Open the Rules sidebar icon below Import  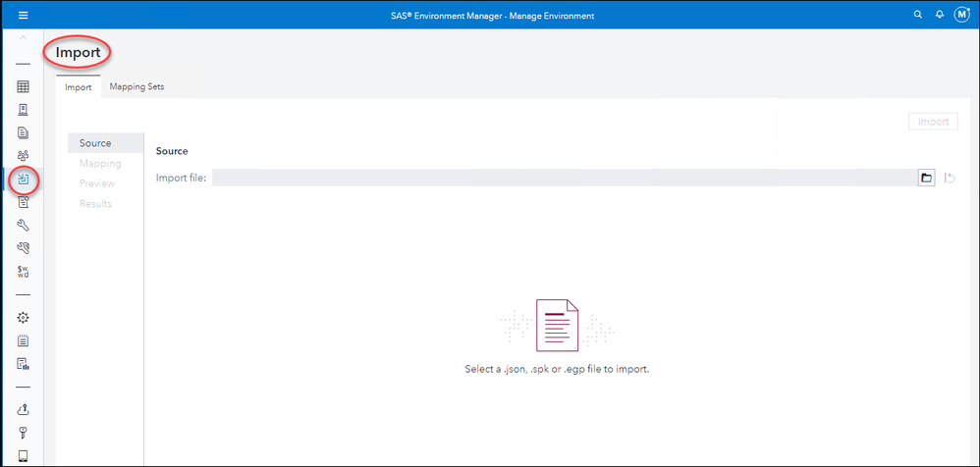click(x=24, y=202)
